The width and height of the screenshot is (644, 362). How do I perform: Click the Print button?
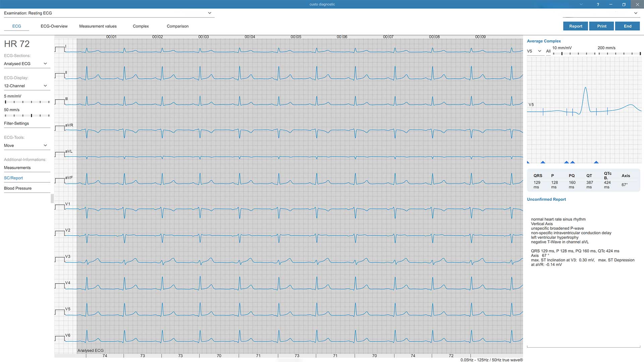(x=602, y=26)
